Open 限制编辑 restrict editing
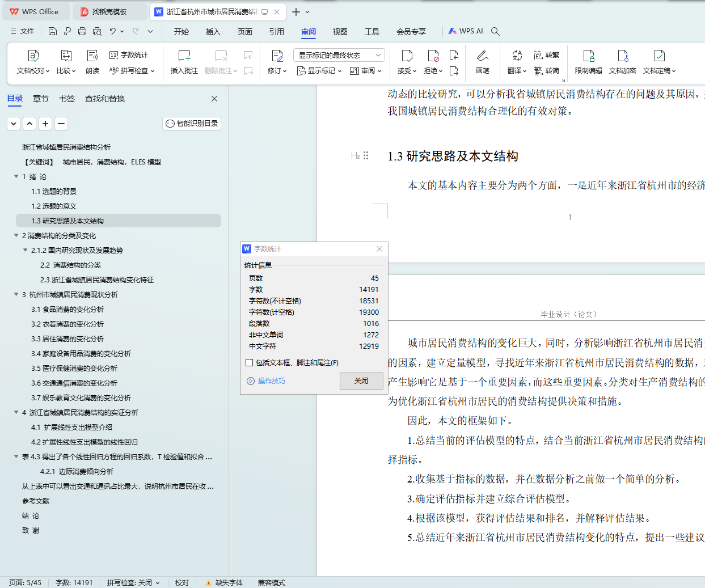705x588 pixels. pyautogui.click(x=589, y=62)
